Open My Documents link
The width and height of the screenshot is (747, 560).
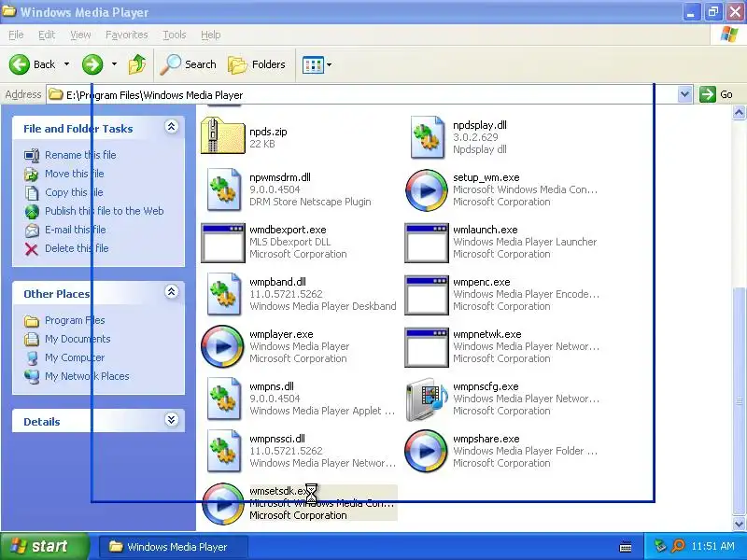(78, 339)
